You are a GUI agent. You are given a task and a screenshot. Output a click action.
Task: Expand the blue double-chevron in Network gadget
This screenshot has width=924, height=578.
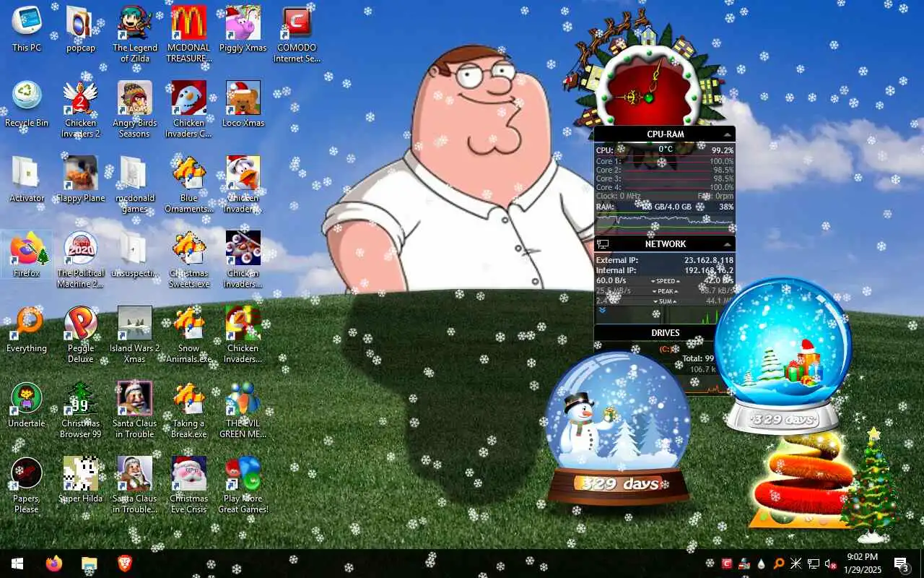click(x=602, y=310)
